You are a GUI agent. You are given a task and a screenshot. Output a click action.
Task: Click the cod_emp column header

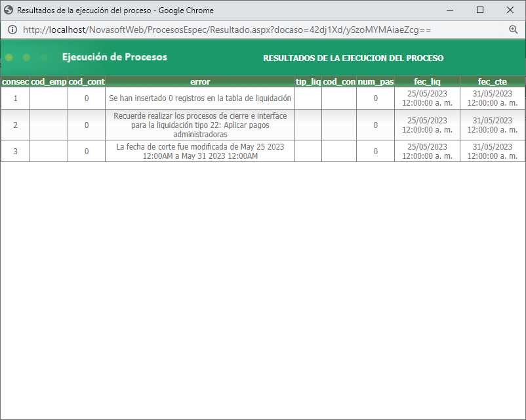[x=49, y=81]
